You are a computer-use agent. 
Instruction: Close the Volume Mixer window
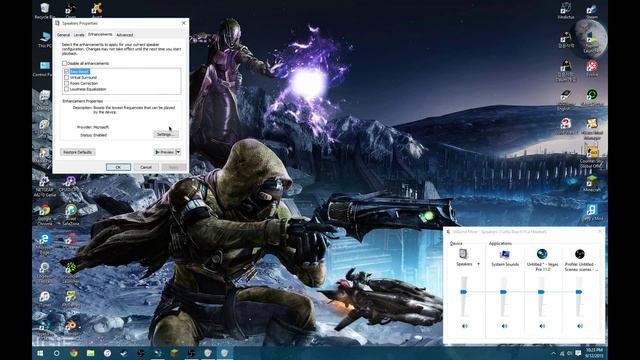point(600,231)
